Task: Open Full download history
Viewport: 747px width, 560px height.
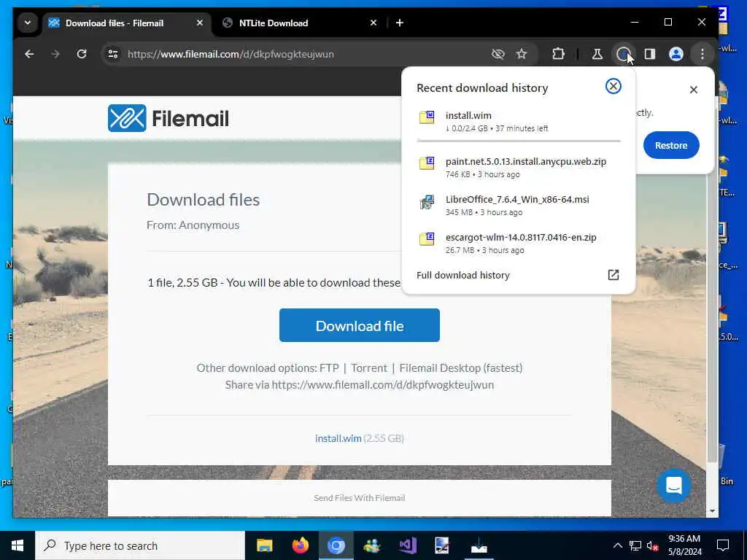Action: pyautogui.click(x=463, y=275)
